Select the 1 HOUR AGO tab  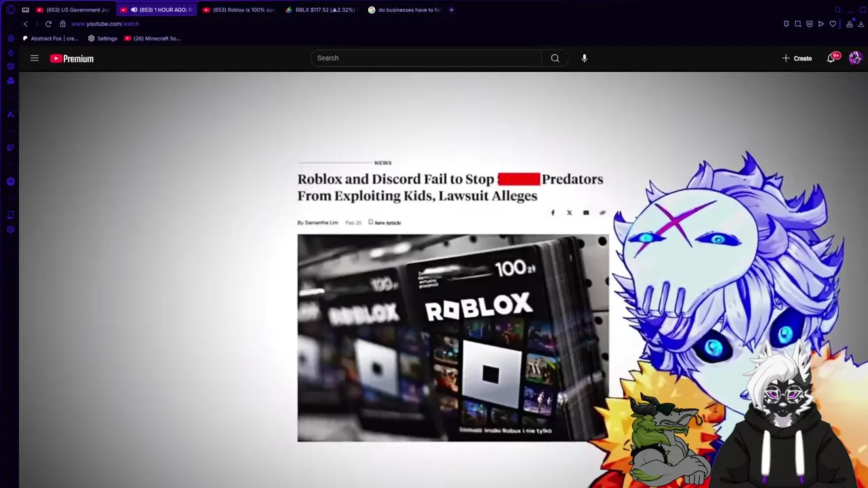coord(157,9)
